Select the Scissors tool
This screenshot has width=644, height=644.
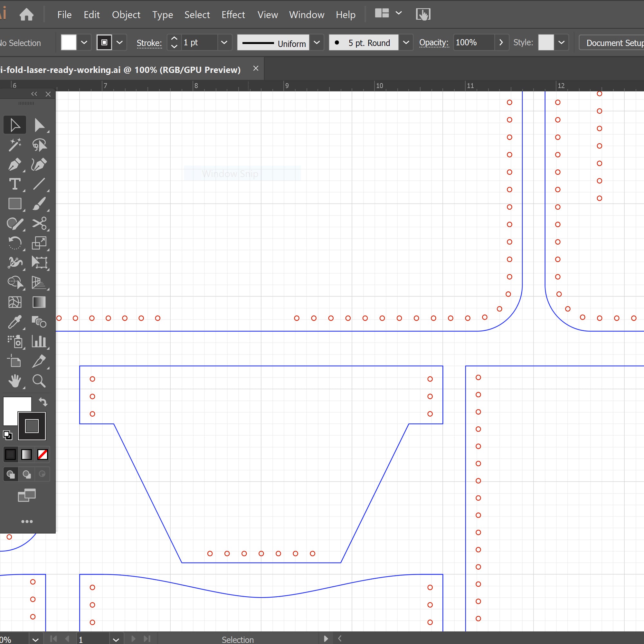point(39,223)
